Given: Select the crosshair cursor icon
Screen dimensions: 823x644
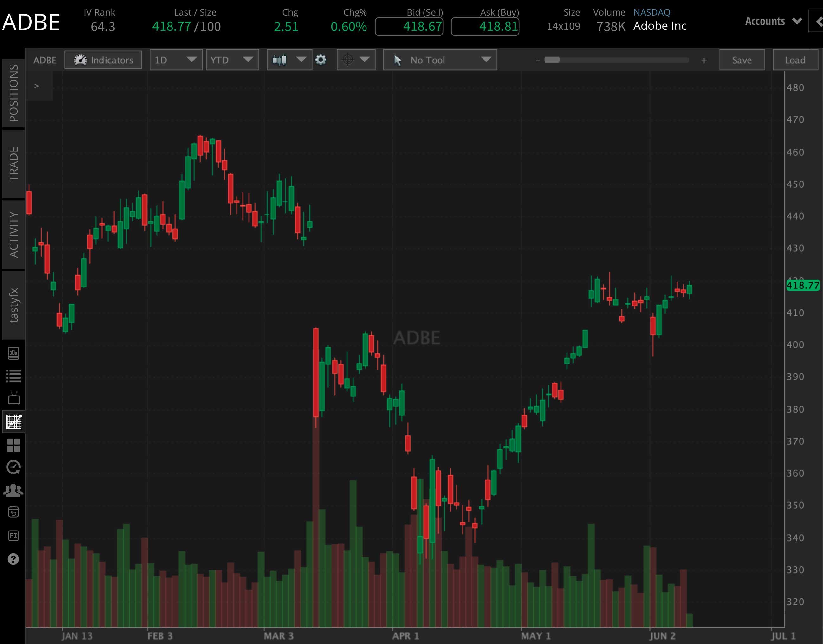Looking at the screenshot, I should coord(348,60).
